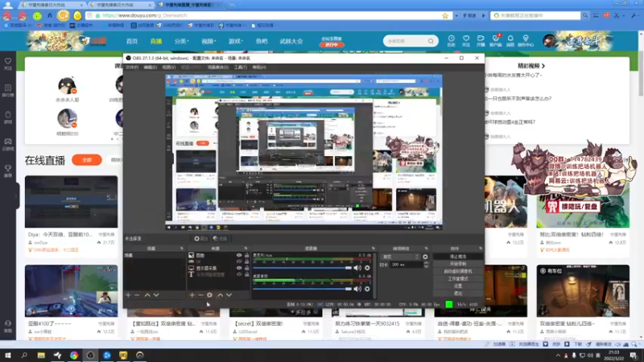The width and height of the screenshot is (644, 362).
Task: Expand the 视频 dropdown in the Douyu navigation
Action: coord(208,41)
